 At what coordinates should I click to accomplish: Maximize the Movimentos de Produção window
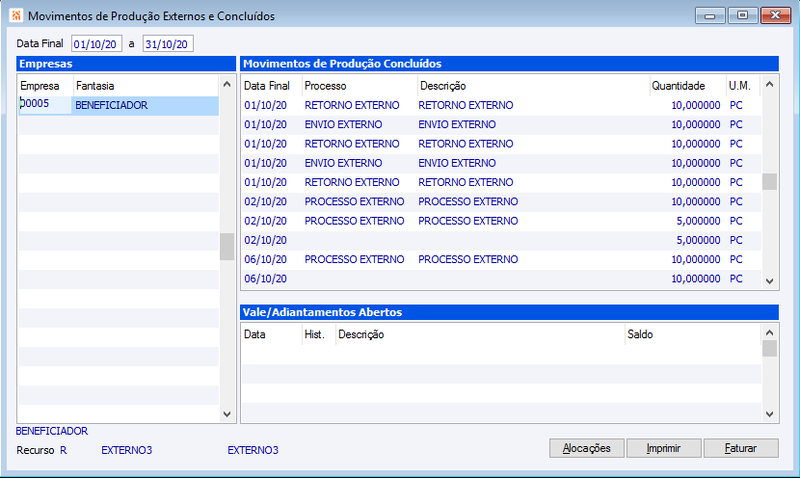point(742,16)
